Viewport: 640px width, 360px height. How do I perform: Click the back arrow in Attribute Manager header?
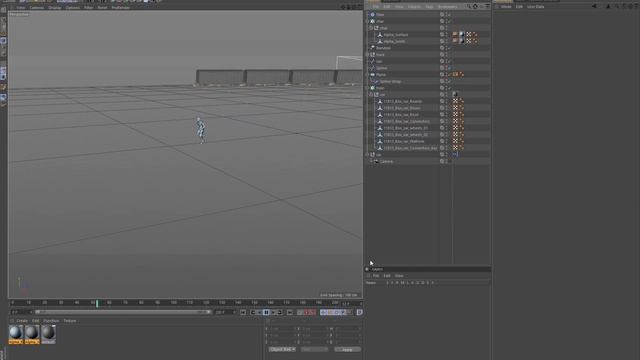tap(594, 7)
